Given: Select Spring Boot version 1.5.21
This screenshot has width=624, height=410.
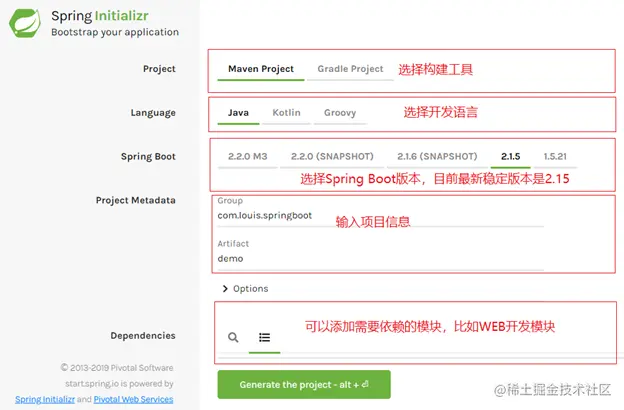Looking at the screenshot, I should click(555, 156).
